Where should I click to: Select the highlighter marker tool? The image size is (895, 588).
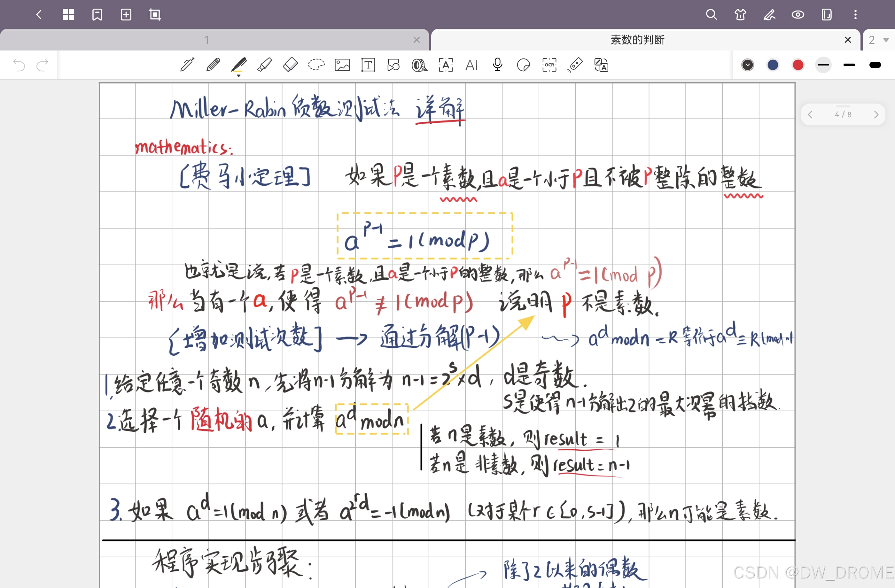(x=264, y=65)
